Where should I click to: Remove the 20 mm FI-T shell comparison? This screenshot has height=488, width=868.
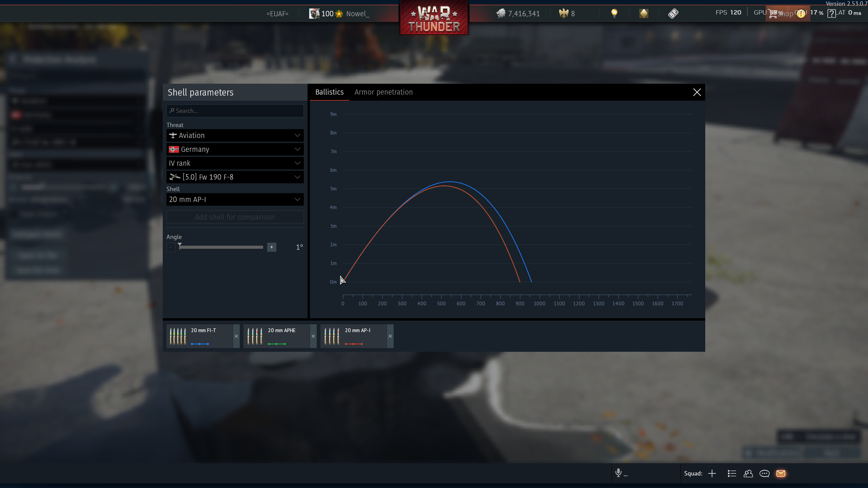click(x=236, y=336)
